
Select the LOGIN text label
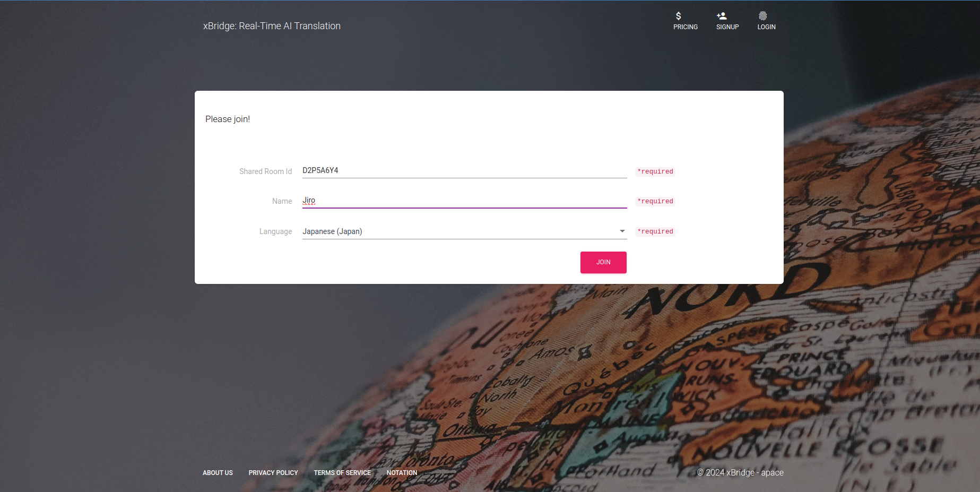click(766, 27)
